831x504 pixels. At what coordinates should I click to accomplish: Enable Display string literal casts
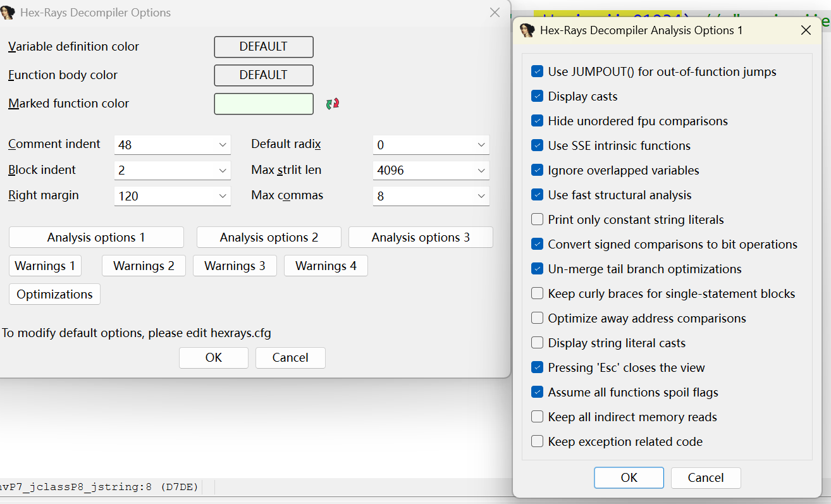tap(538, 343)
